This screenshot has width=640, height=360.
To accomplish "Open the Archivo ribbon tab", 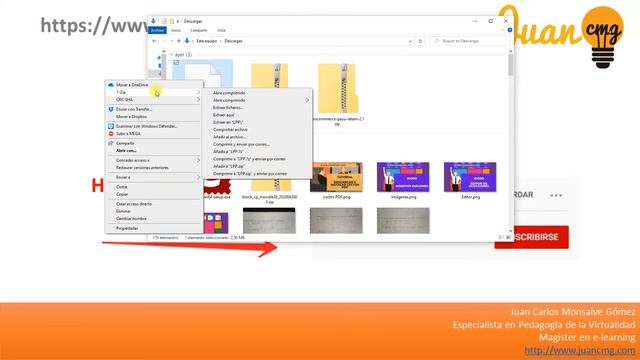I will click(158, 30).
